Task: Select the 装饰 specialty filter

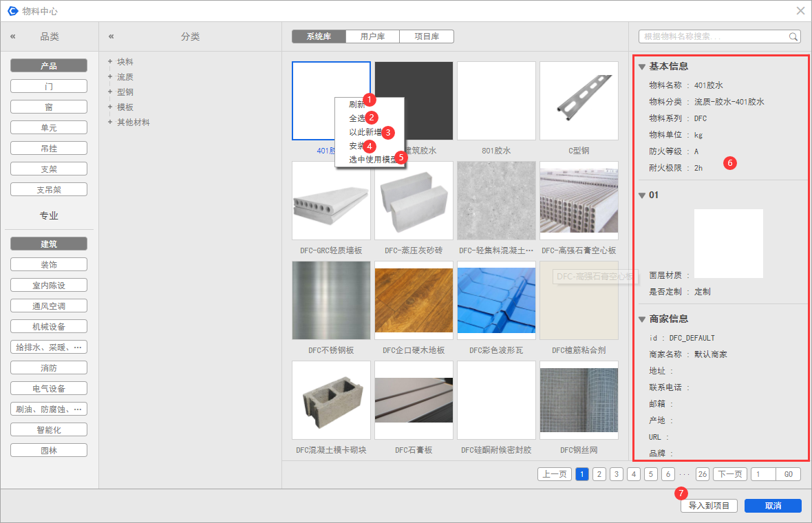Action: tap(49, 265)
